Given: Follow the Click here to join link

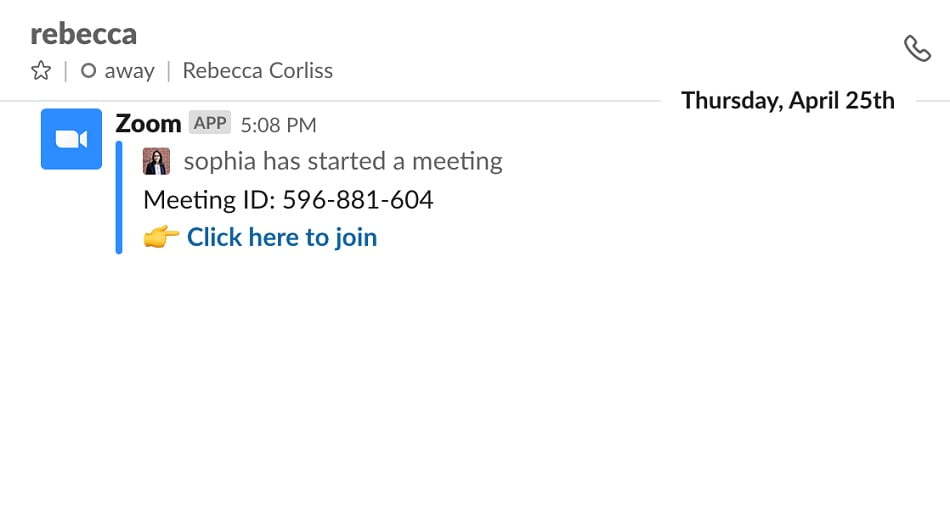Looking at the screenshot, I should (282, 237).
